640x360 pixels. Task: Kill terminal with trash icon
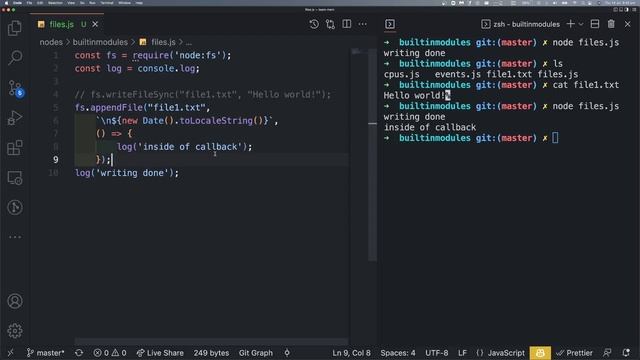click(x=611, y=24)
